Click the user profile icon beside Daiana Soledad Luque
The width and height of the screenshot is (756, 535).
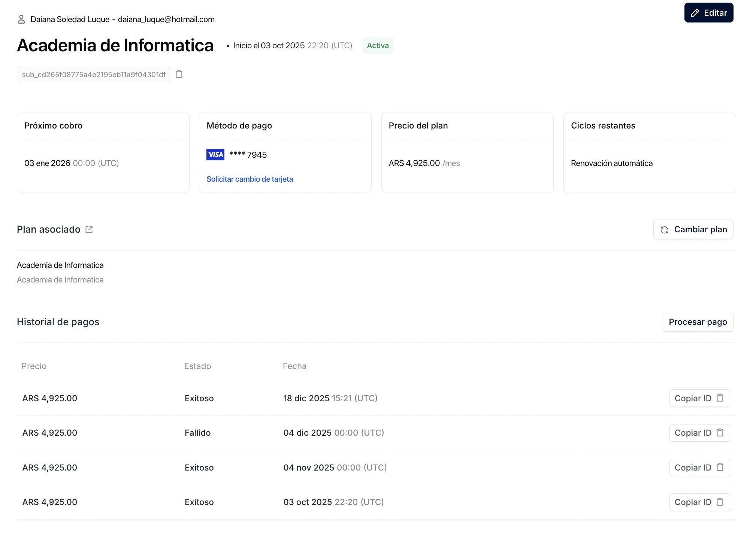[21, 19]
